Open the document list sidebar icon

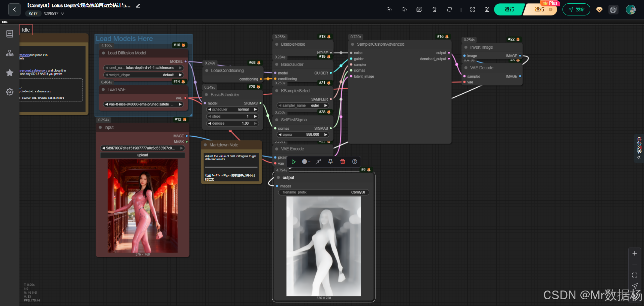[x=10, y=34]
